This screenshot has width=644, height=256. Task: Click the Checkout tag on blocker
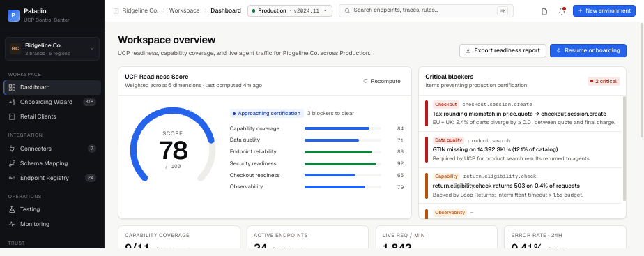coord(445,105)
